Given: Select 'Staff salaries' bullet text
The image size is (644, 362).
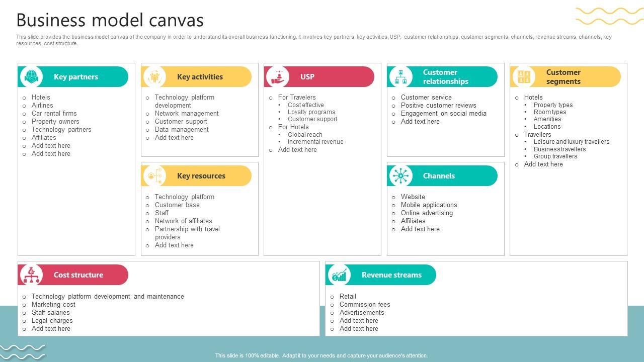Looking at the screenshot, I should coord(51,313).
